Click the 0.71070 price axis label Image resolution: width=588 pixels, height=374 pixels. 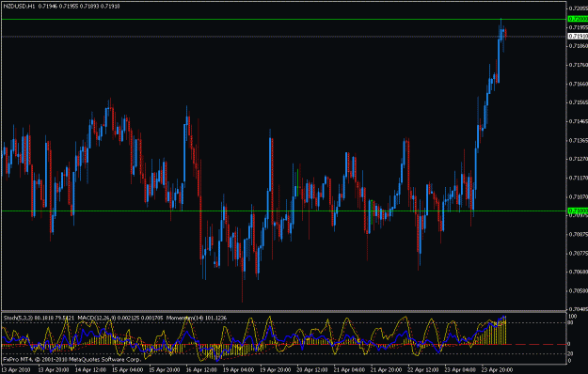pos(579,196)
